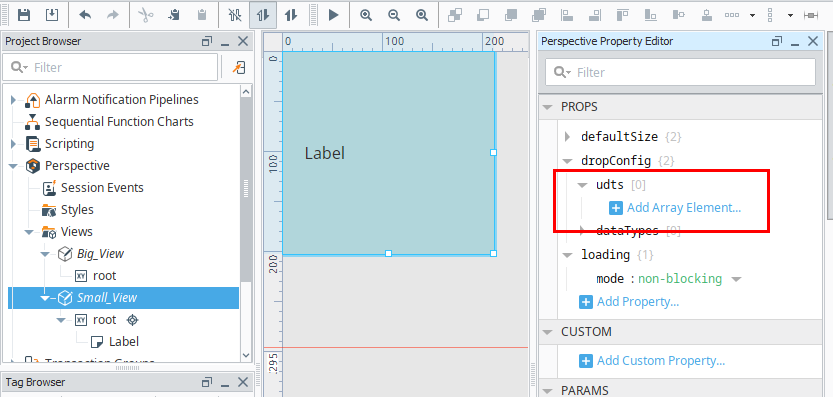Select Session Events under Perspective
This screenshot has height=397, width=833.
pyautogui.click(x=102, y=188)
